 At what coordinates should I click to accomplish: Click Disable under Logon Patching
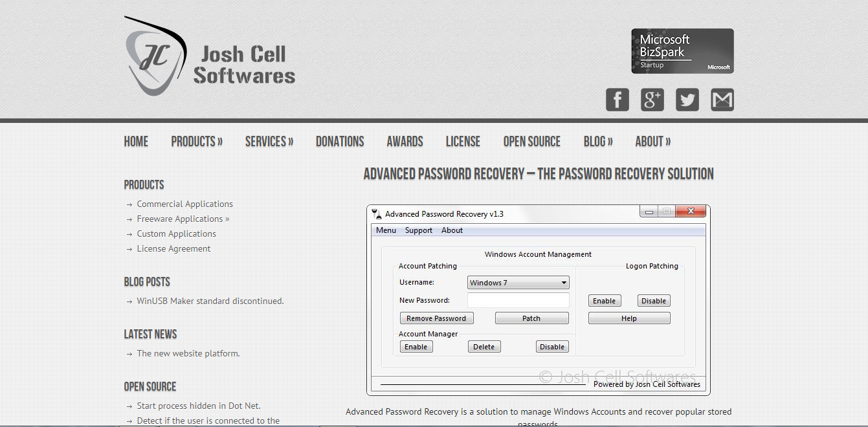click(x=654, y=301)
